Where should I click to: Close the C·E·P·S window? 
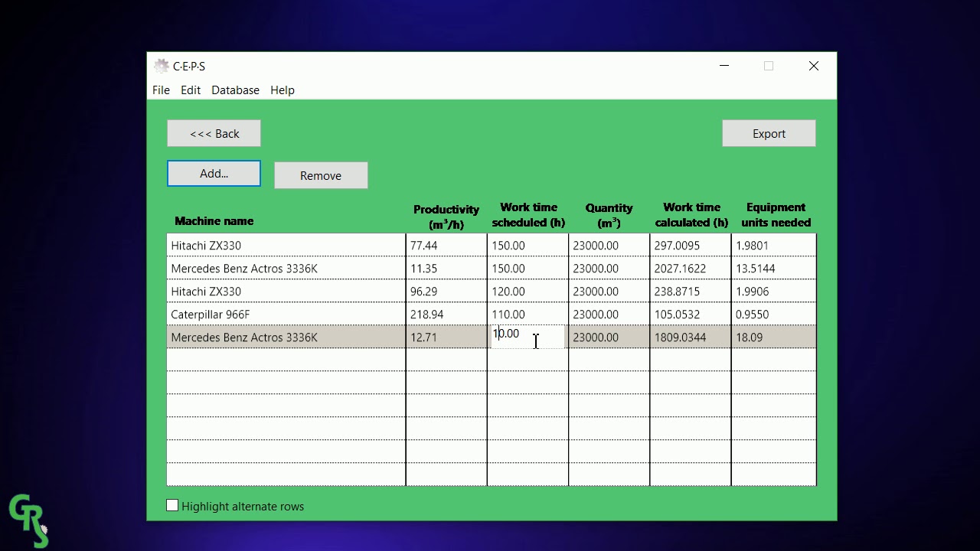(x=814, y=67)
